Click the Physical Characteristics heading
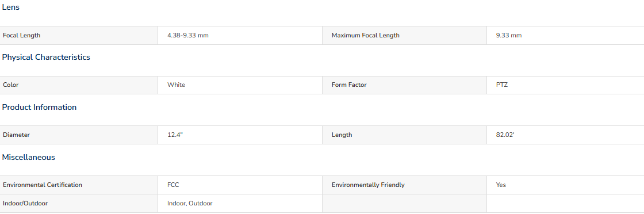The image size is (644, 214). 46,57
